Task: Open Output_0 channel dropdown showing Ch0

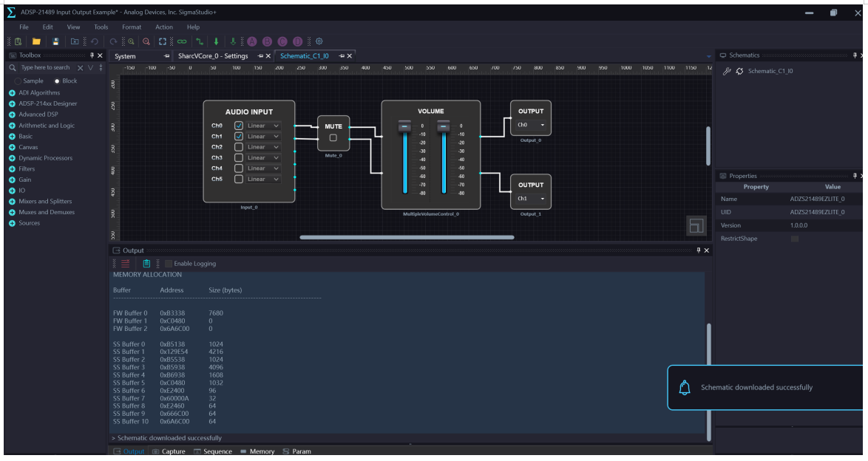Action: (x=531, y=125)
